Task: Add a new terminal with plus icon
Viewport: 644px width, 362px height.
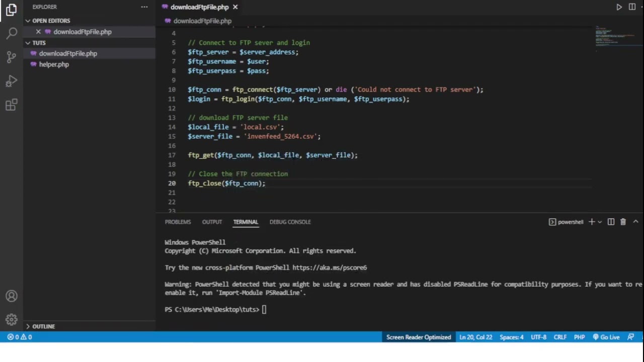Action: click(592, 222)
